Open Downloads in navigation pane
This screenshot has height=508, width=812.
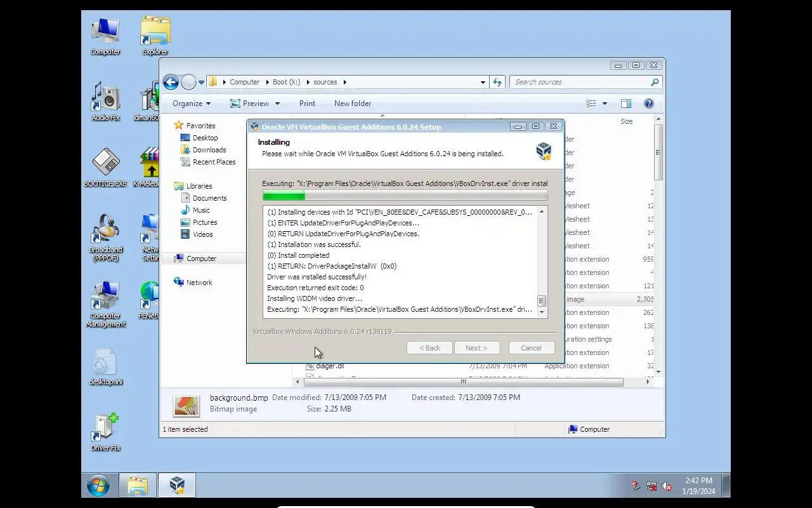[209, 150]
